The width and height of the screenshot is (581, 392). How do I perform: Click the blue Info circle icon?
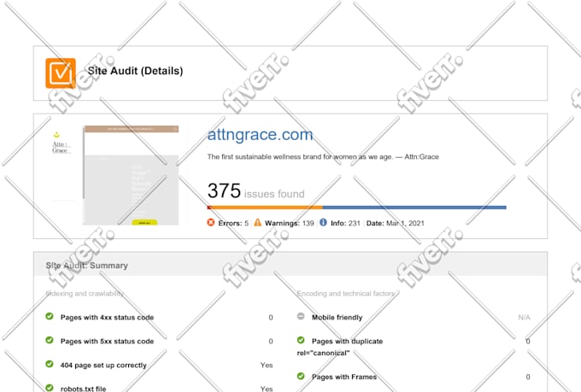coord(323,222)
